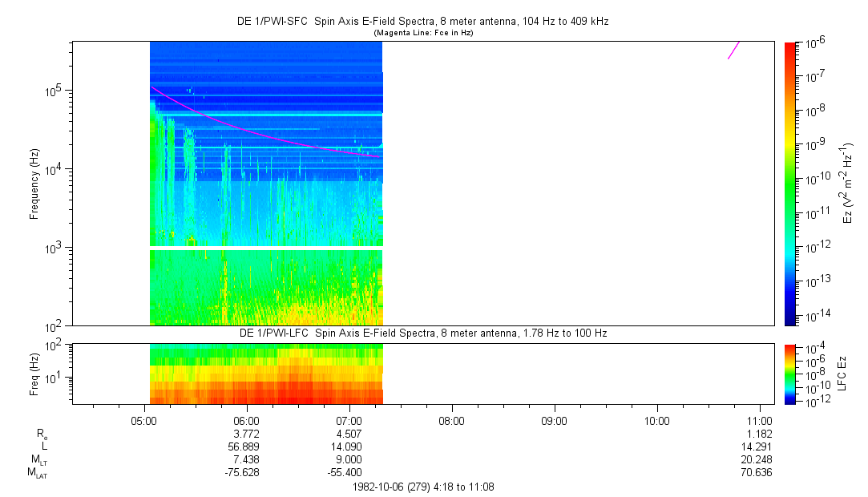Click the short magenta line at top right
Screen dimensions: 868x497
(733, 50)
